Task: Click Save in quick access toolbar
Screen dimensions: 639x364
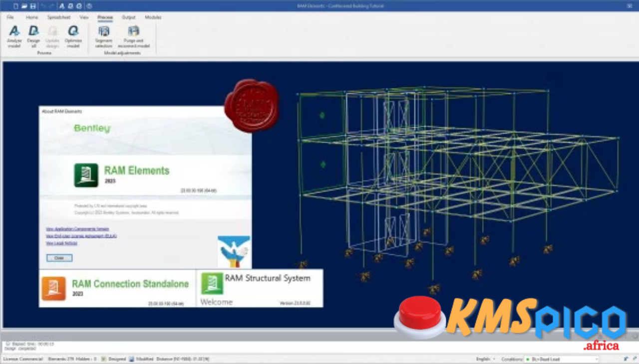Action: click(x=32, y=6)
